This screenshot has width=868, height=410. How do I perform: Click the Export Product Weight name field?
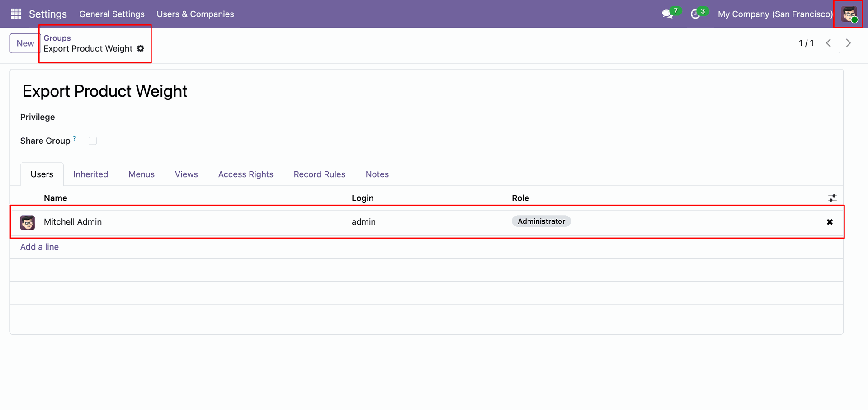pos(105,91)
